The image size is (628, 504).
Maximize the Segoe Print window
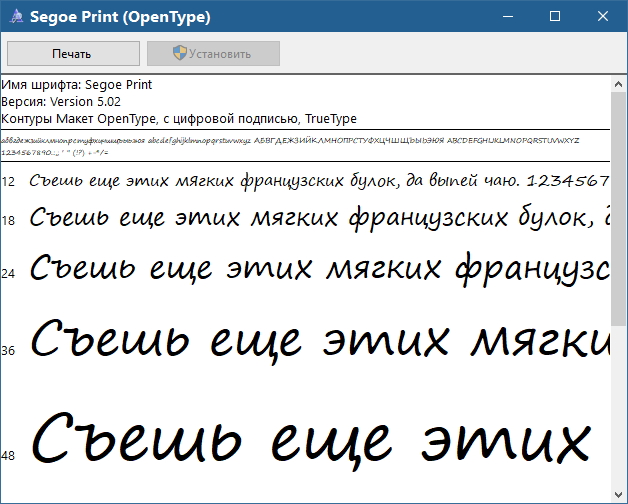(555, 16)
